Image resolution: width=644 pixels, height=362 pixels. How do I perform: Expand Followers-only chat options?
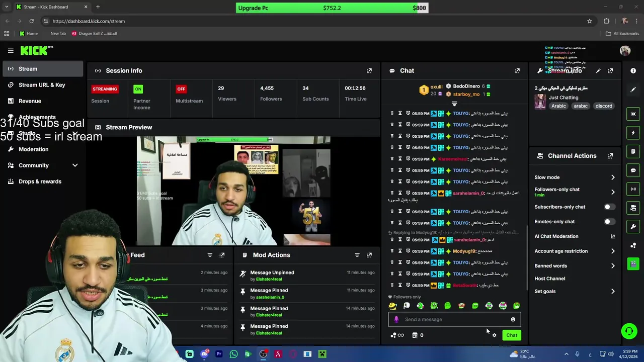613,192
